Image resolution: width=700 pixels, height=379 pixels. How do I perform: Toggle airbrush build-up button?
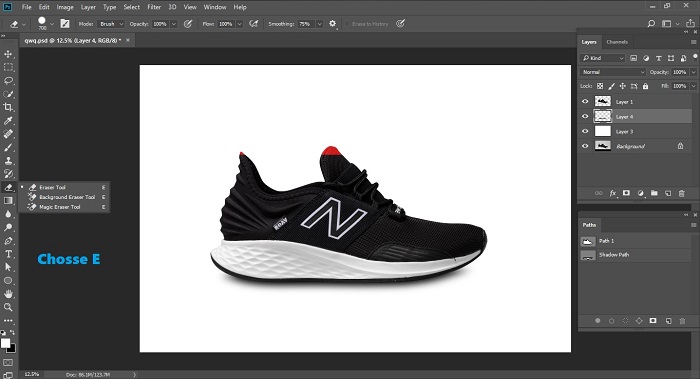click(x=254, y=24)
